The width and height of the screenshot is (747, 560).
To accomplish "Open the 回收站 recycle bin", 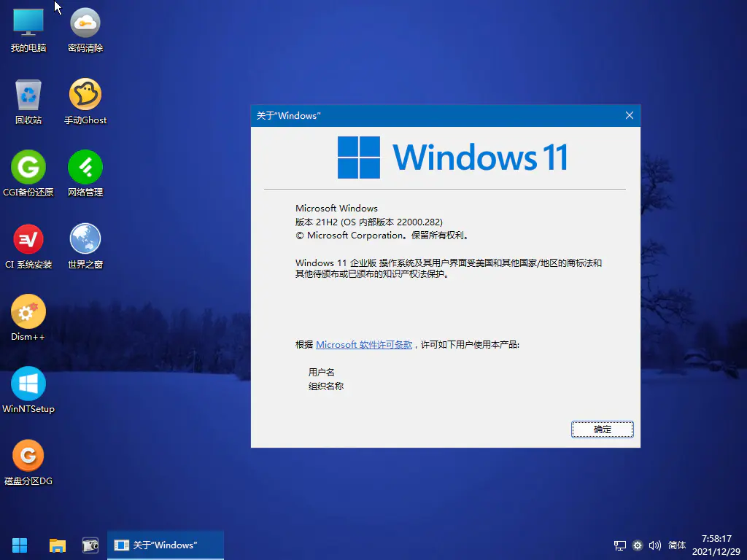I will point(28,95).
